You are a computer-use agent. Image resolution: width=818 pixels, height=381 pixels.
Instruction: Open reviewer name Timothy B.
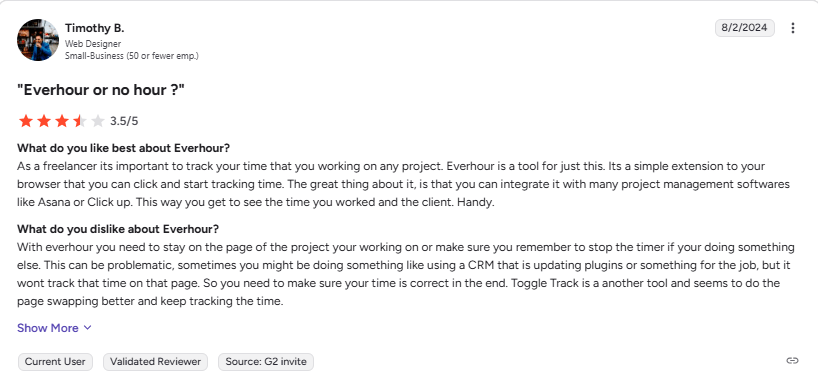coord(94,28)
